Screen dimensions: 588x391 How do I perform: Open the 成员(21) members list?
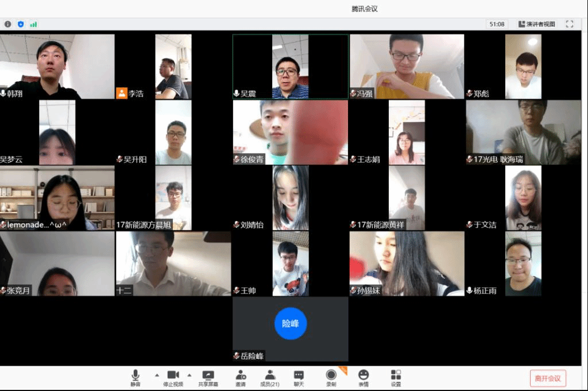coord(270,377)
